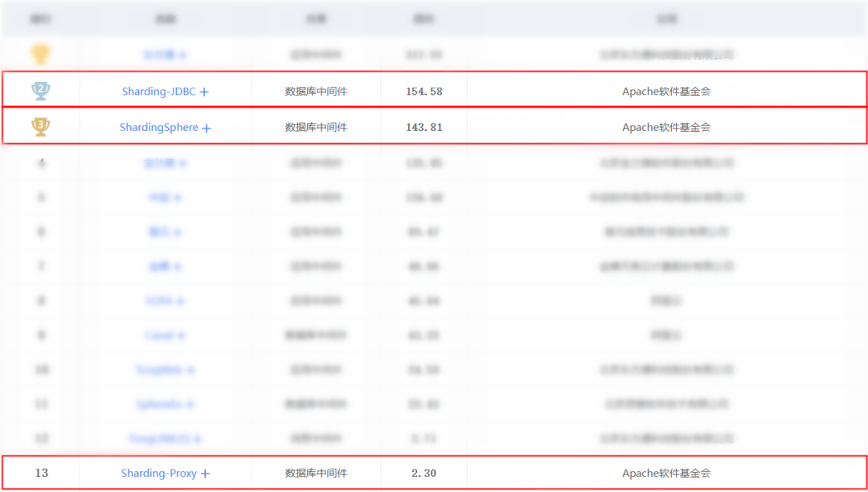Click Apache软件基金会 in the Sharding-Proxy row

pos(666,474)
